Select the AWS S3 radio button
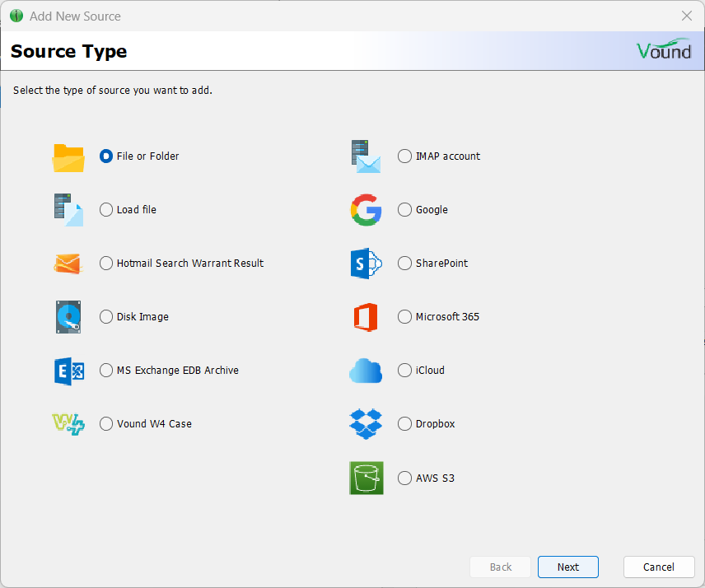 tap(404, 478)
